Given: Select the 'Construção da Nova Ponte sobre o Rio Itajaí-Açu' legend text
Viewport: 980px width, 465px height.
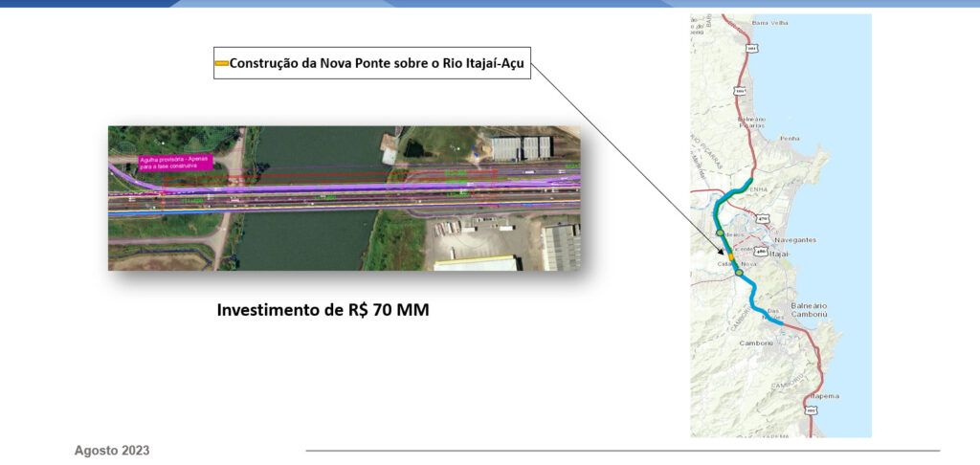Looking at the screenshot, I should [377, 63].
